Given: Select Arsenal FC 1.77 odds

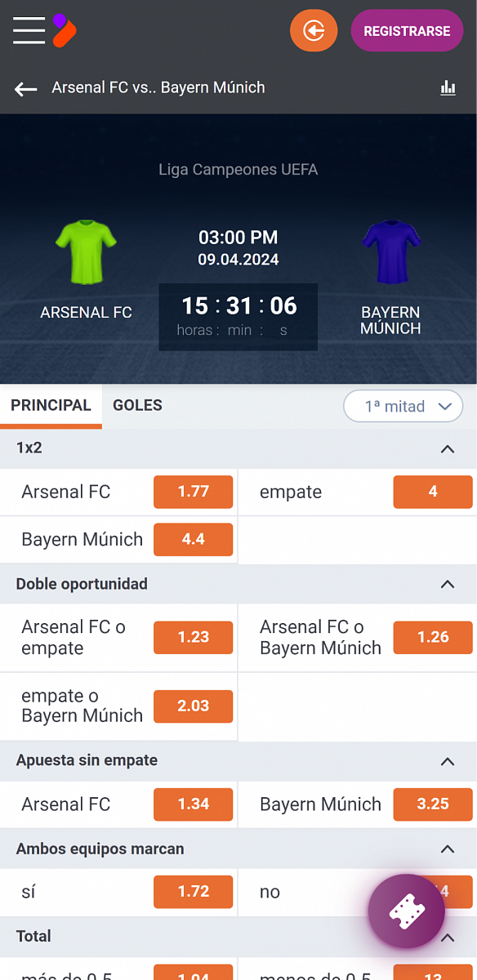Looking at the screenshot, I should [x=194, y=492].
